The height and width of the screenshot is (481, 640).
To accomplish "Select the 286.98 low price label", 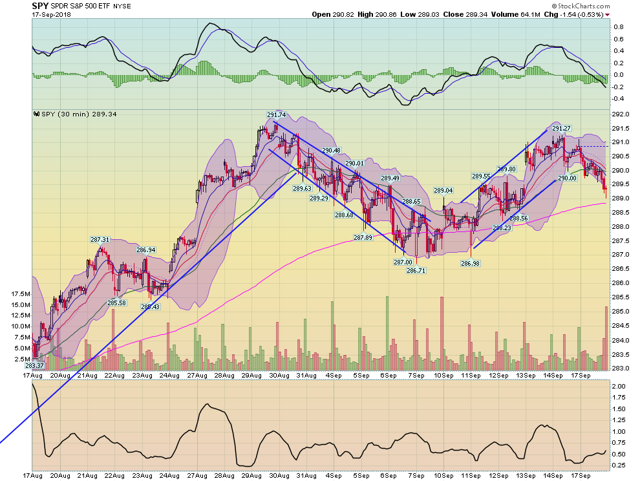I will point(470,264).
